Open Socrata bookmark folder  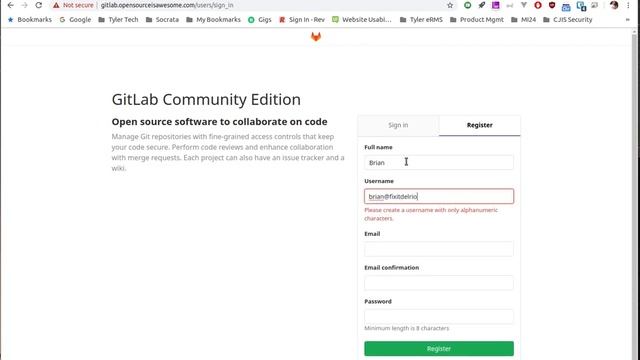point(162,20)
